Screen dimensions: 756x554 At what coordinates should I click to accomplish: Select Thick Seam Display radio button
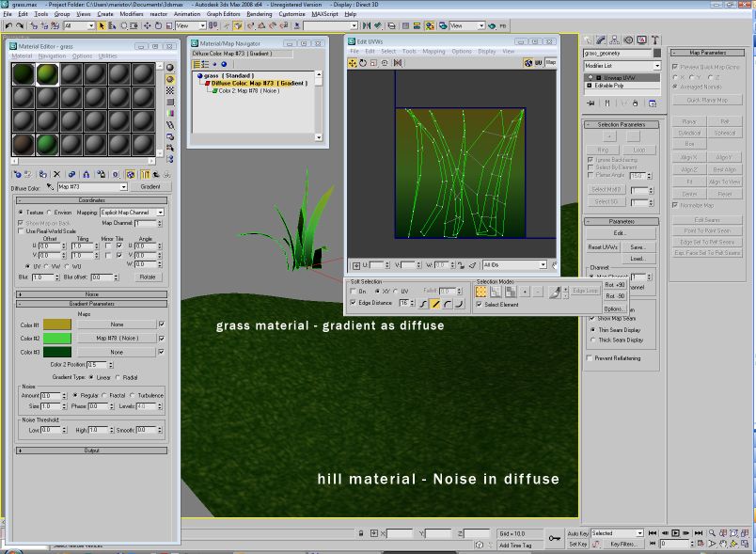click(x=592, y=340)
